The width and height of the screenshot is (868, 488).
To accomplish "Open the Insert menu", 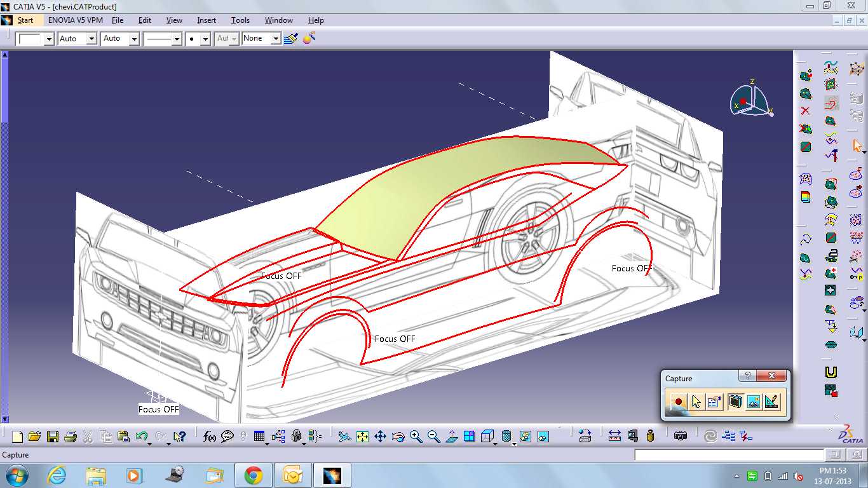I will 207,20.
